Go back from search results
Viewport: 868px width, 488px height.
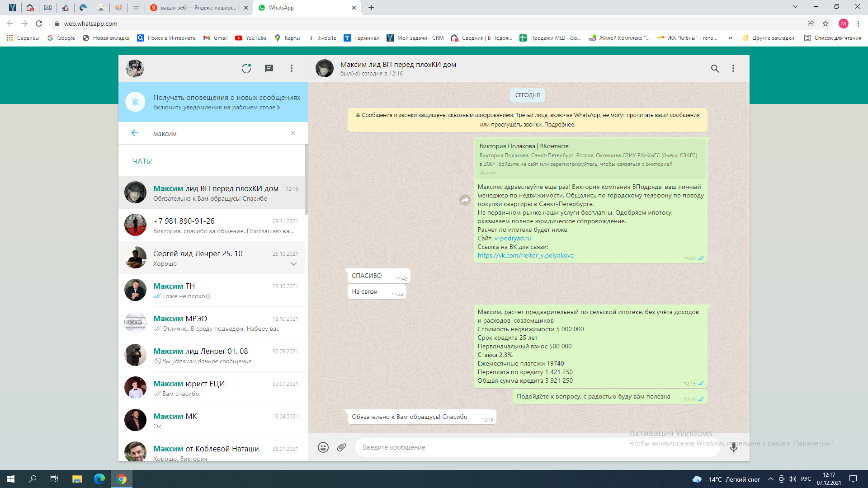point(135,133)
